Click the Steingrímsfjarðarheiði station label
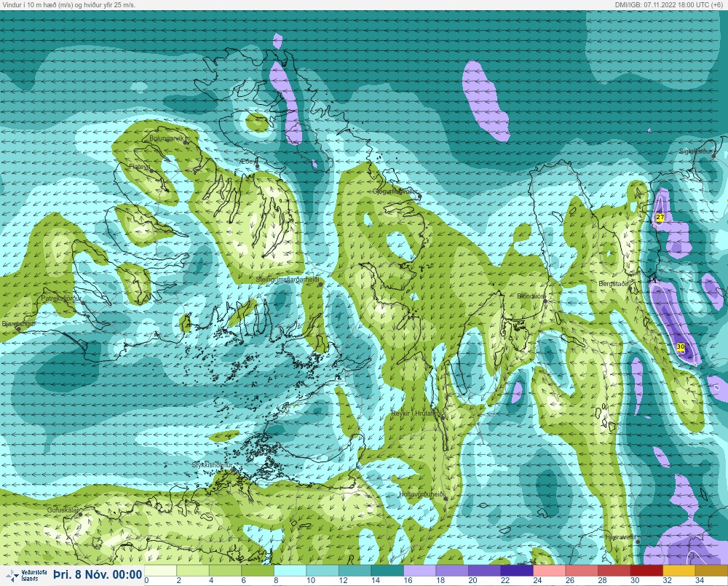 (288, 280)
